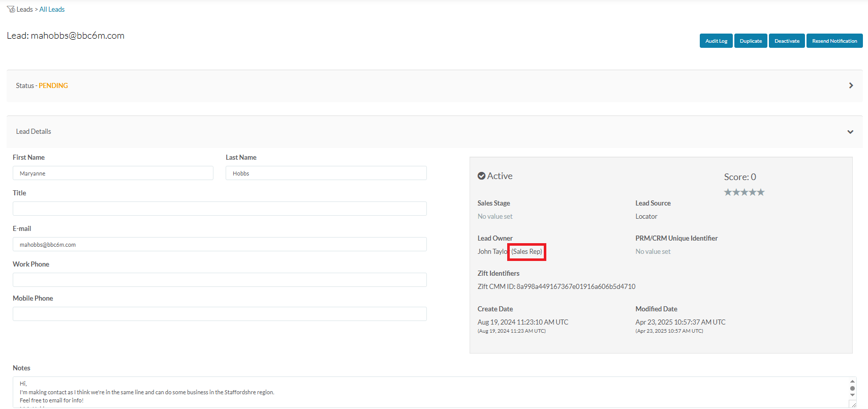
Task: Collapse the Lead Details section chevron
Action: coord(850,132)
